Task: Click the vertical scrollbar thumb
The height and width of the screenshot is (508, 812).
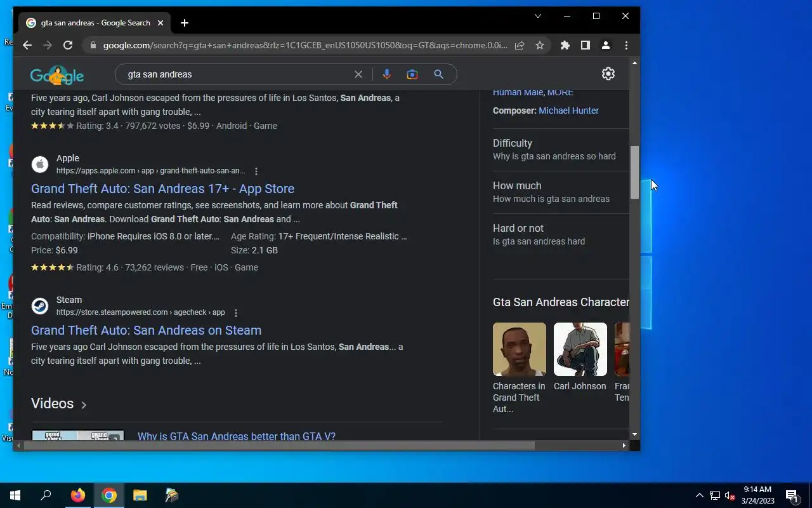Action: [634, 172]
